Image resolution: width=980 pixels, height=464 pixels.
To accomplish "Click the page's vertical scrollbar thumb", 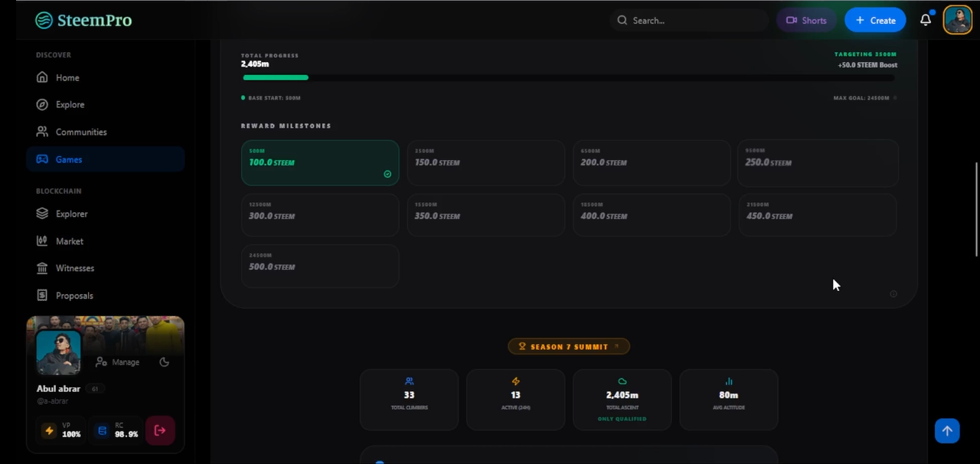I will [x=976, y=209].
